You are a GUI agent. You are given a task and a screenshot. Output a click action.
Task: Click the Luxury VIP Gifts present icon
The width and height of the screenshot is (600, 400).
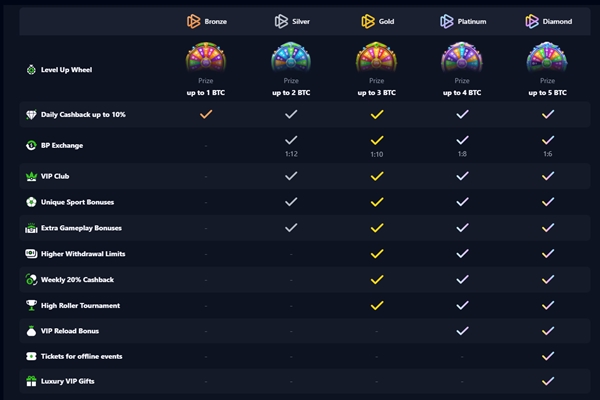pos(31,381)
